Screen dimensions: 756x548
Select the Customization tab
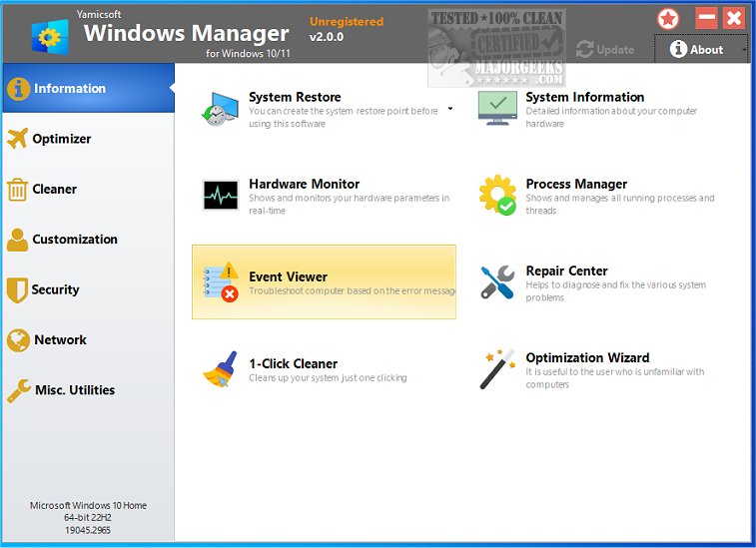74,240
